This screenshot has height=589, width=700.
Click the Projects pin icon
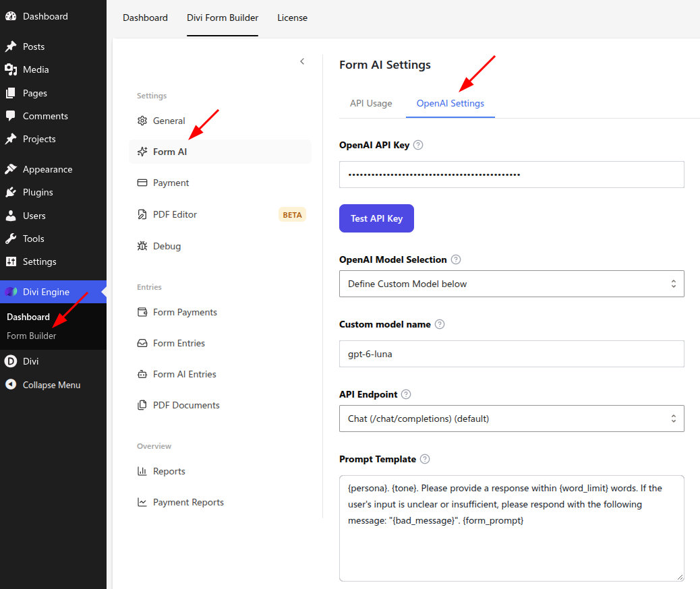tap(11, 139)
